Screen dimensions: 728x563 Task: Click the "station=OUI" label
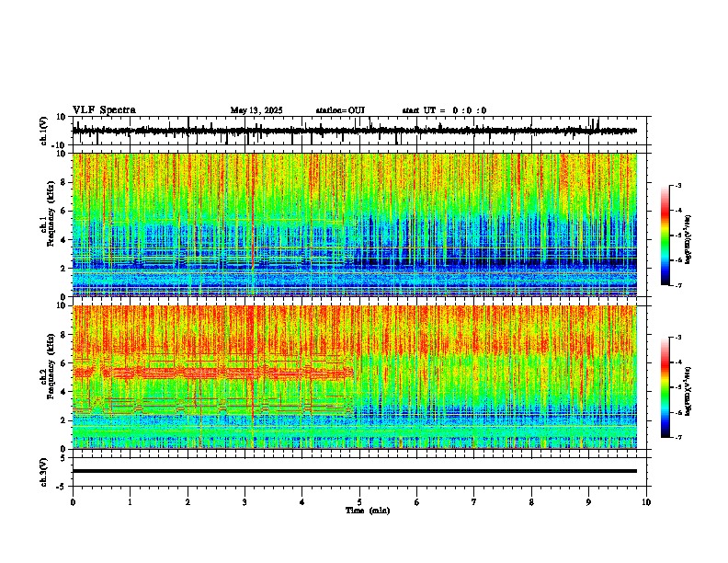coord(340,110)
